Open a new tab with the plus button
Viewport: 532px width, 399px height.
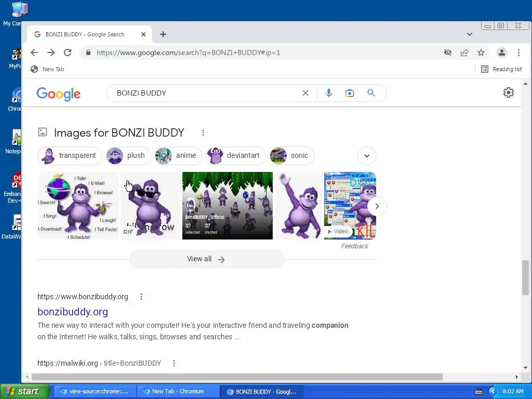tap(163, 34)
